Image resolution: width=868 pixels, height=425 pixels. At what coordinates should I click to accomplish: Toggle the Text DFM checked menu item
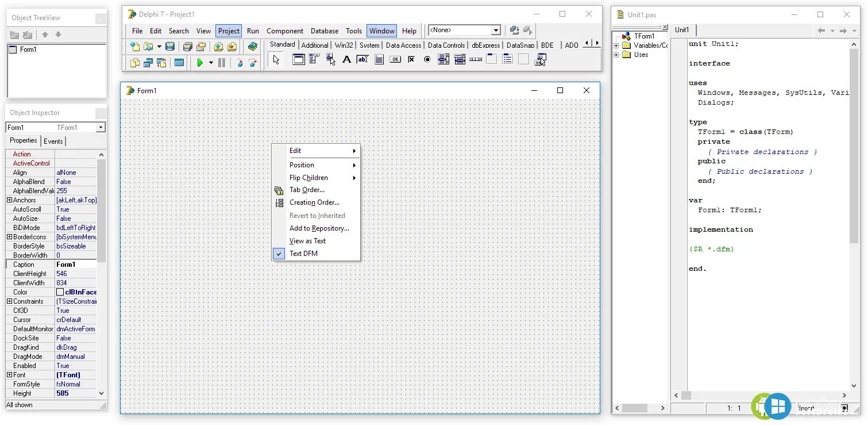(316, 254)
